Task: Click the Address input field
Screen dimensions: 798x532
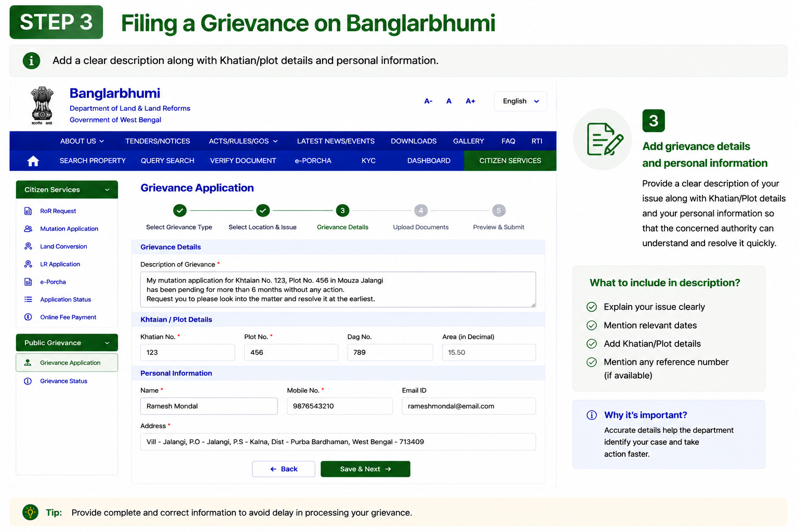Action: [x=338, y=442]
